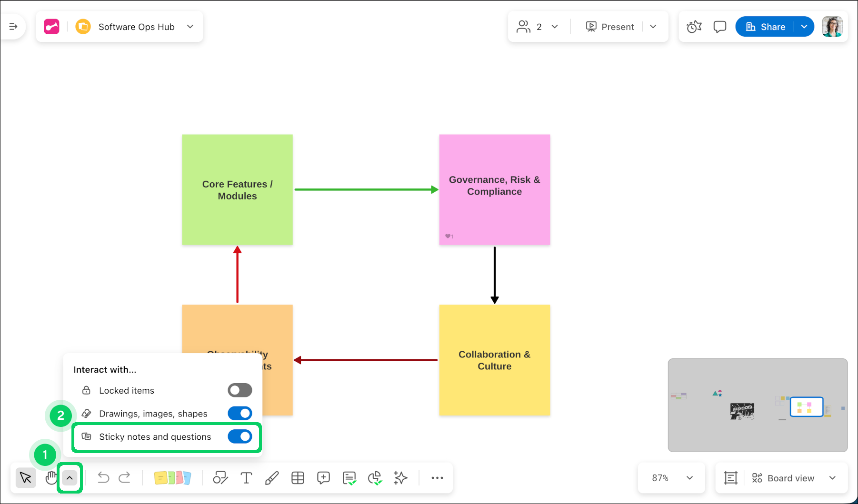Click the board minimap overview
Viewport: 858px width, 504px height.
pos(758,405)
